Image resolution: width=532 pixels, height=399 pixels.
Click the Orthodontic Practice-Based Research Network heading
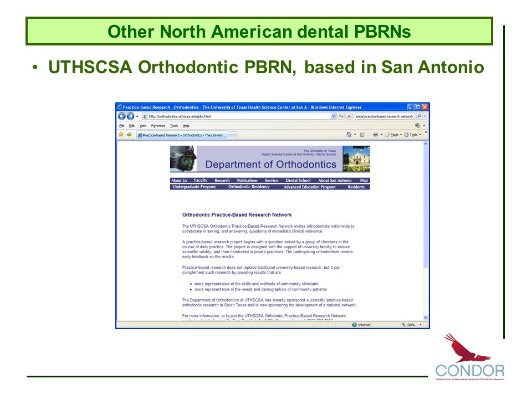point(237,215)
